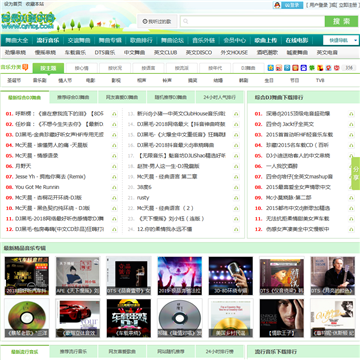Image resolution: width=360 pixels, height=360 pixels.
Task: Click the blue paw Baidu share icon
Action: click(x=304, y=68)
